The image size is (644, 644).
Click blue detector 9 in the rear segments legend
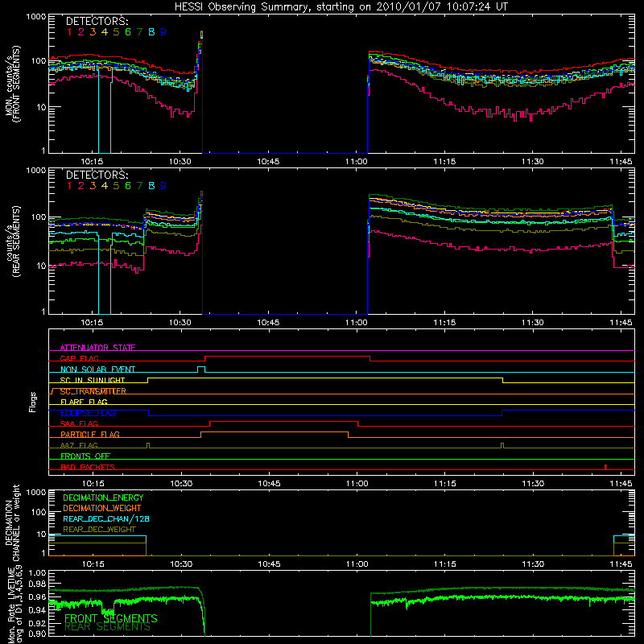pyautogui.click(x=163, y=186)
